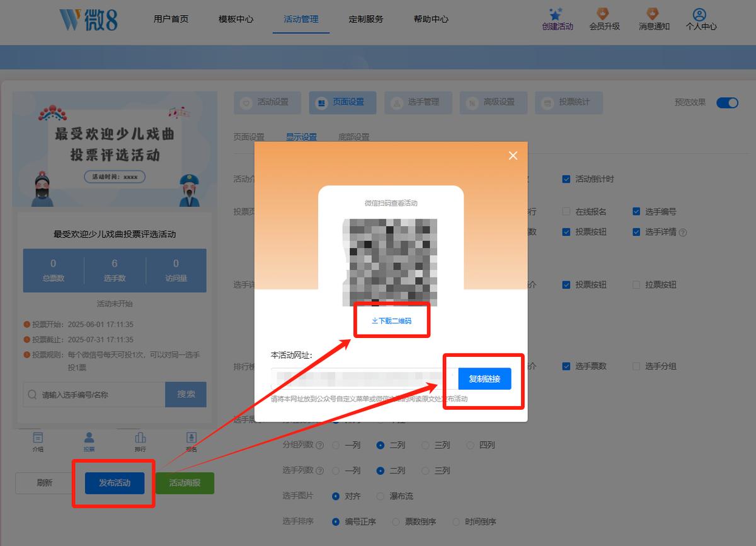
Task: Click help icon beside 选手详情
Action: 683,233
